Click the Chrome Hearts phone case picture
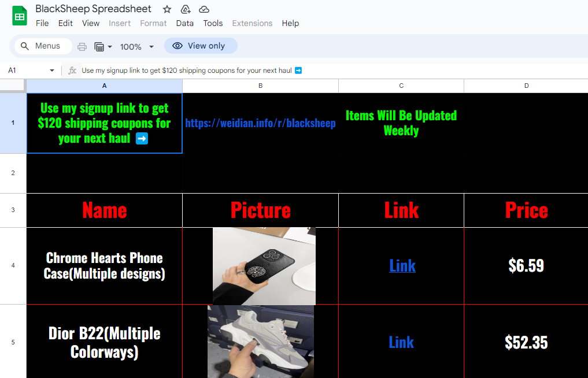Image resolution: width=588 pixels, height=378 pixels. (x=264, y=266)
